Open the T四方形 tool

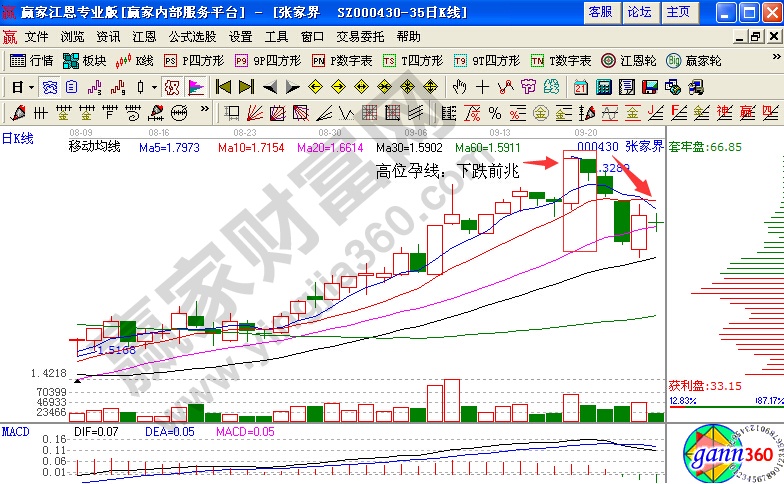click(413, 61)
